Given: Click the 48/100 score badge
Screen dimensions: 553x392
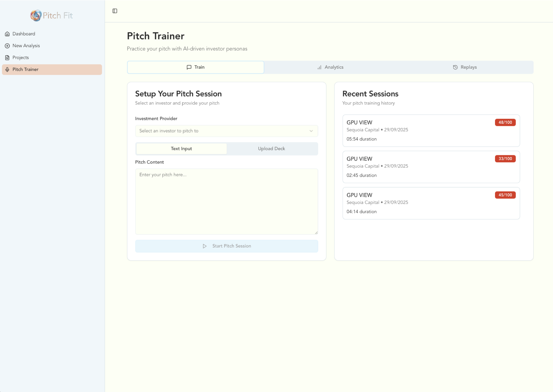Looking at the screenshot, I should pyautogui.click(x=505, y=122).
